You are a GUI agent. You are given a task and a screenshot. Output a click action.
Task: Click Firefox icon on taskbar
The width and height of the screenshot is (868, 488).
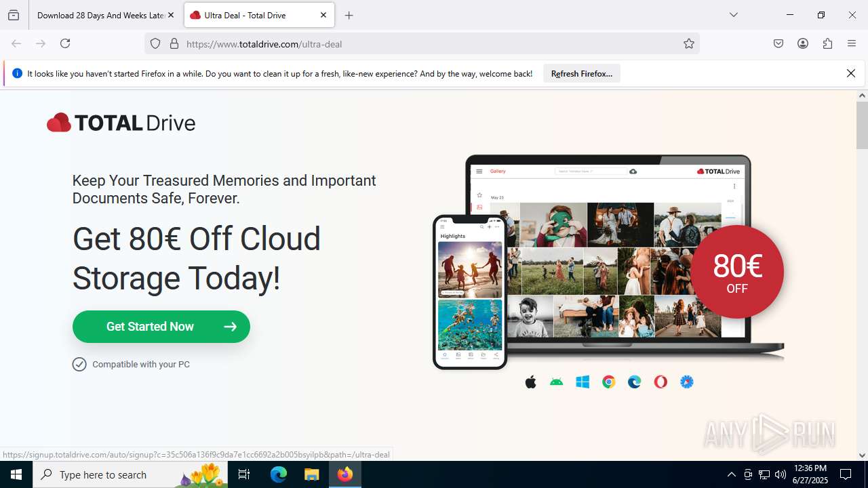(345, 474)
